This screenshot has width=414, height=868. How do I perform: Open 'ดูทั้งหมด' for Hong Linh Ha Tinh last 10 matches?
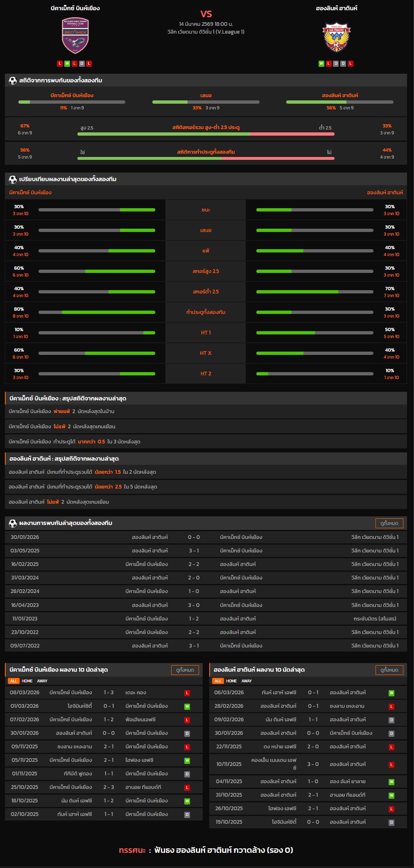(x=389, y=670)
